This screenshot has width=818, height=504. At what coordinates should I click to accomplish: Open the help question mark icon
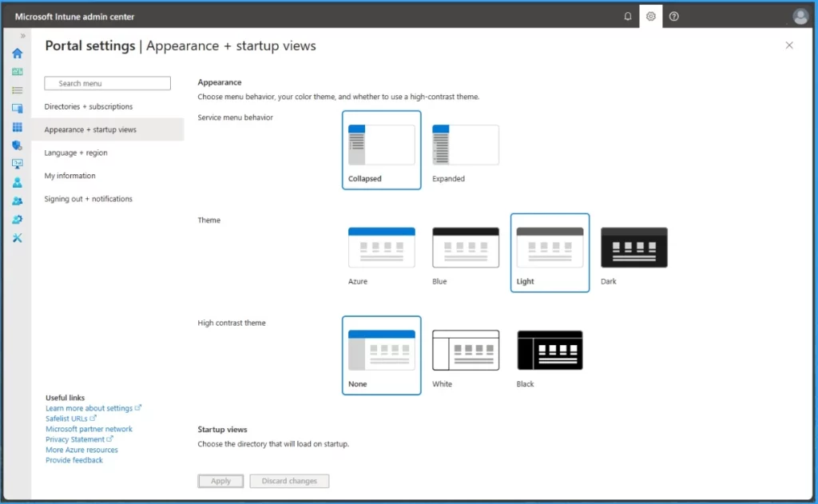click(674, 16)
